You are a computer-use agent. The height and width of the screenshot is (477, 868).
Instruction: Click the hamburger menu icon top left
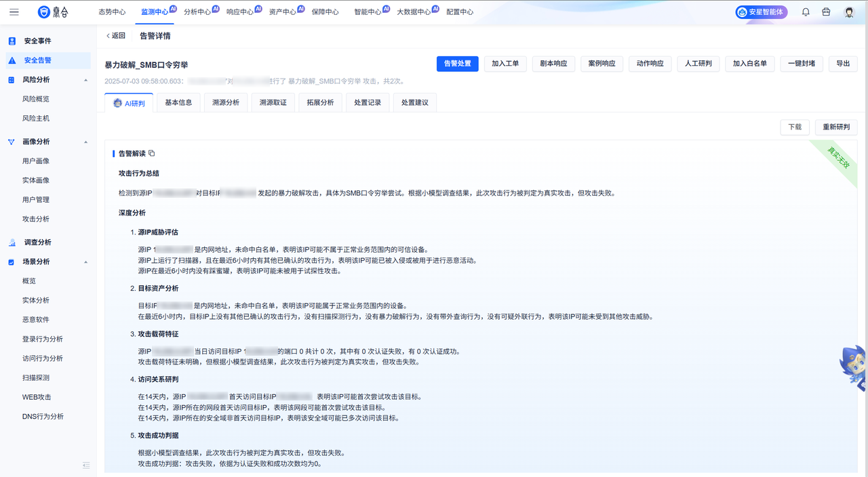(x=14, y=11)
